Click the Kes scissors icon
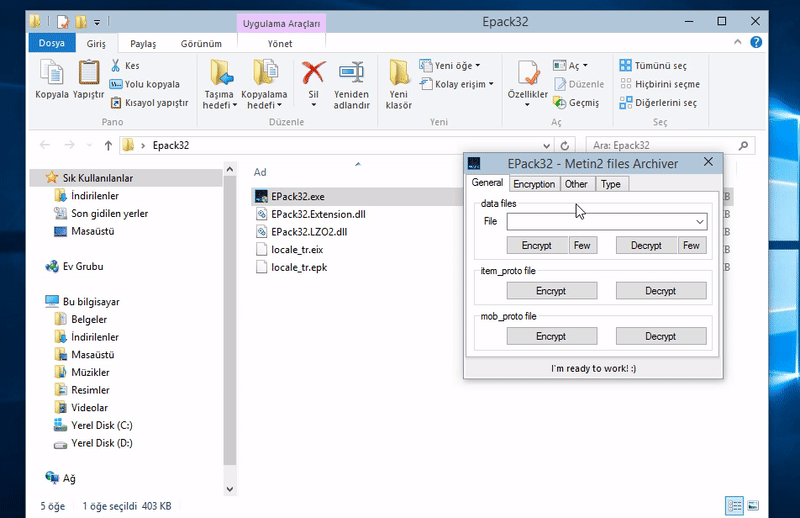Screen dimensions: 800x518 pos(116,65)
